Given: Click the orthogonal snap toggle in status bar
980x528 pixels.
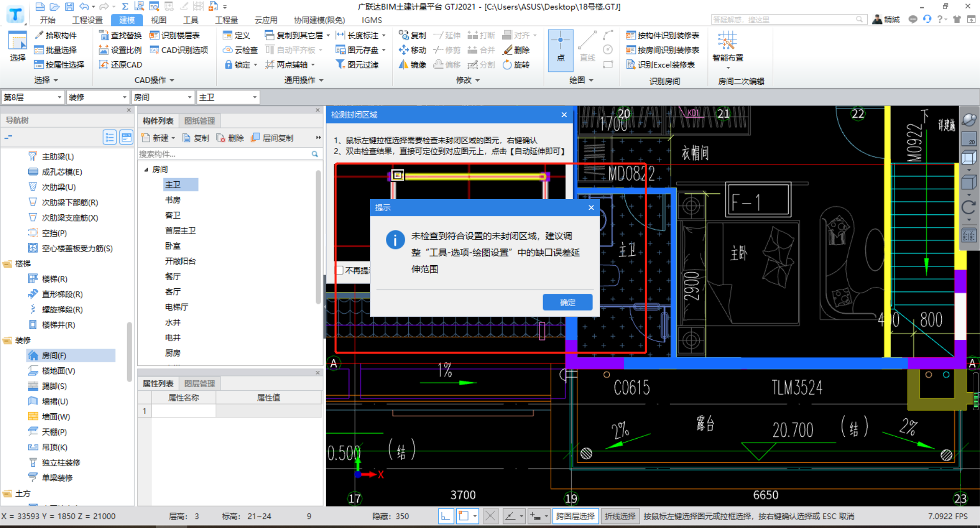Looking at the screenshot, I should click(446, 516).
